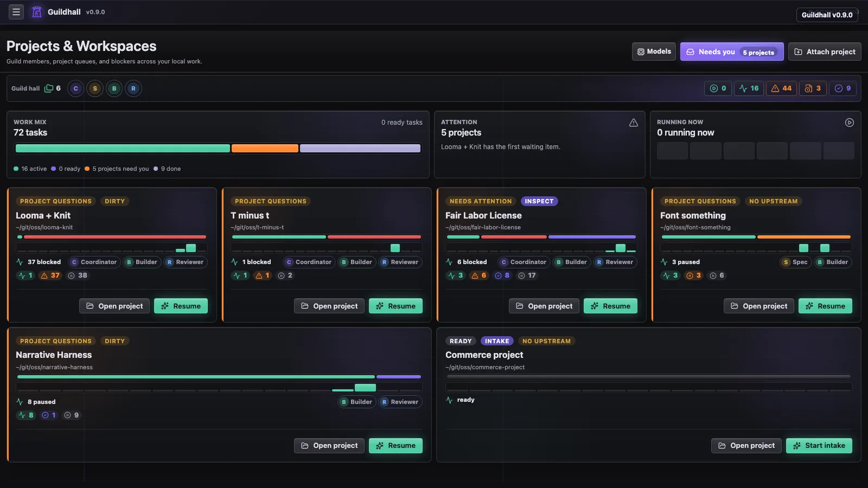Click Narrative Harness active count 8
The width and height of the screenshot is (868, 488).
click(x=26, y=415)
